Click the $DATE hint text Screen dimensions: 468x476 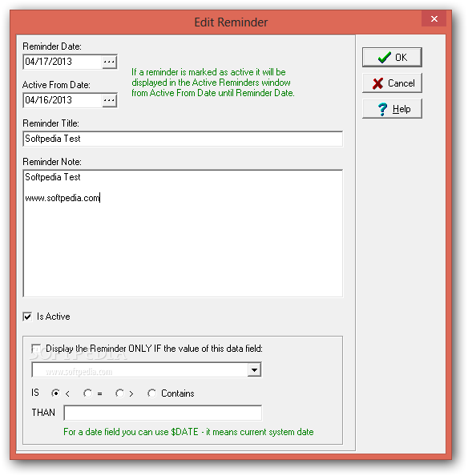(x=188, y=432)
